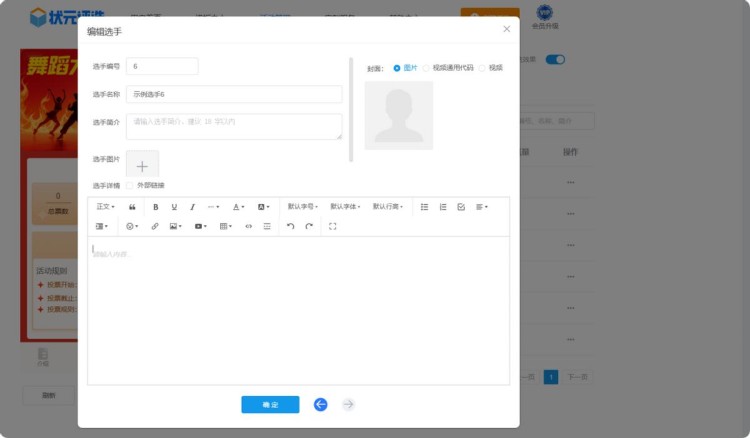The height and width of the screenshot is (438, 750).
Task: Open the 正文 paragraph style dropdown
Action: [105, 207]
